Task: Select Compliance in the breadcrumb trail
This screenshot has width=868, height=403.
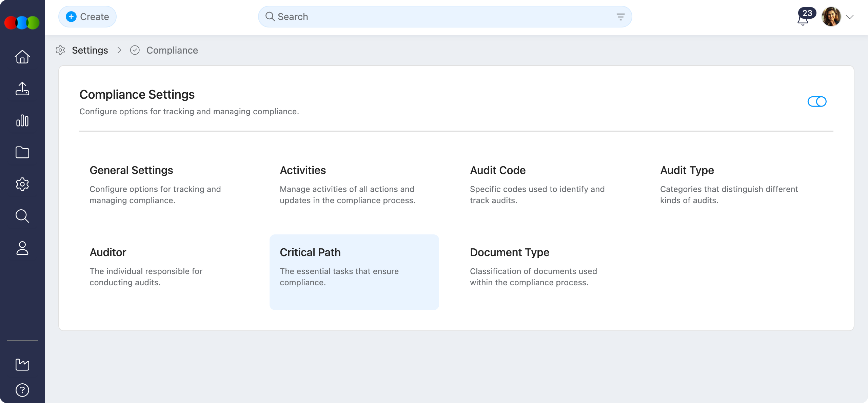Action: [x=172, y=50]
